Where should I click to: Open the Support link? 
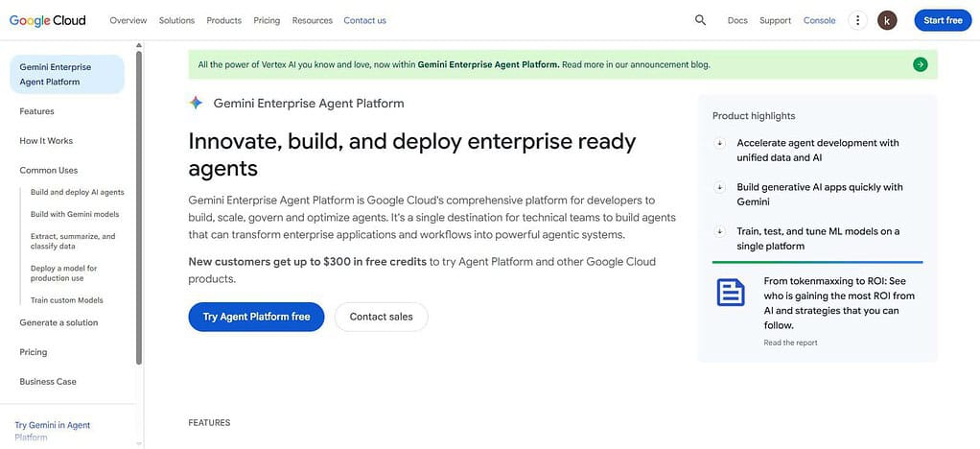(776, 20)
